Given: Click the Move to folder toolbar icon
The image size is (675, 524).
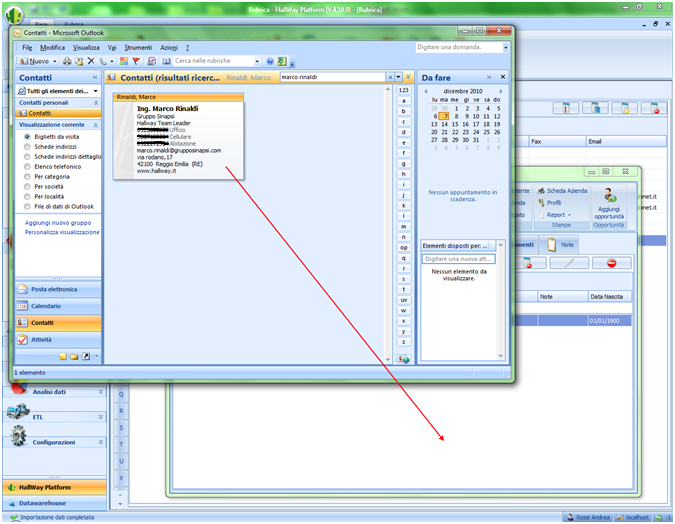Looking at the screenshot, I should (x=79, y=61).
